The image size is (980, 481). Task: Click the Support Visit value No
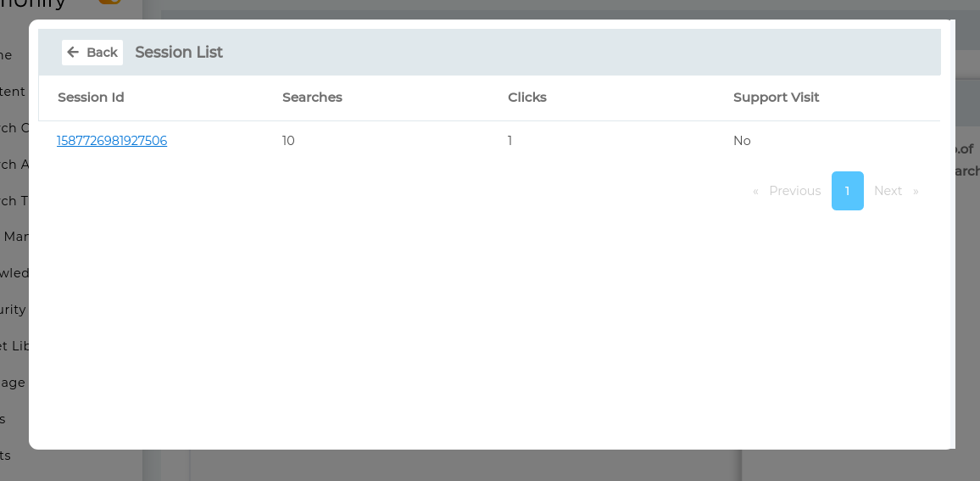tap(742, 141)
